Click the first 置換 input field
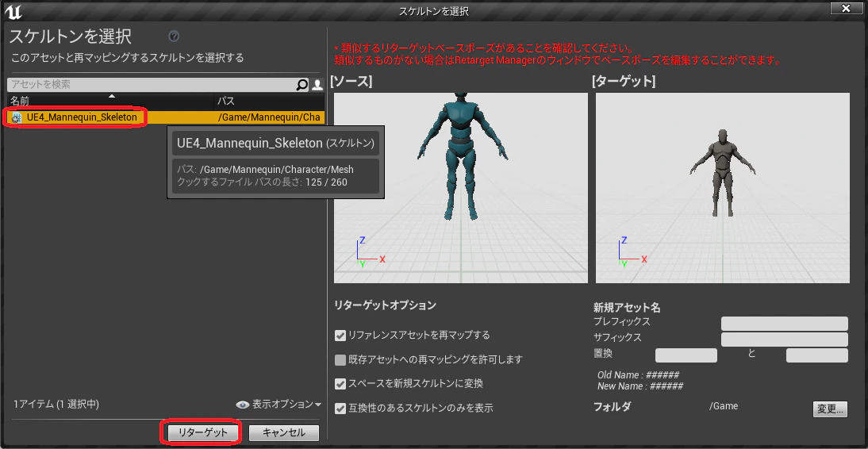The image size is (868, 449). (686, 355)
